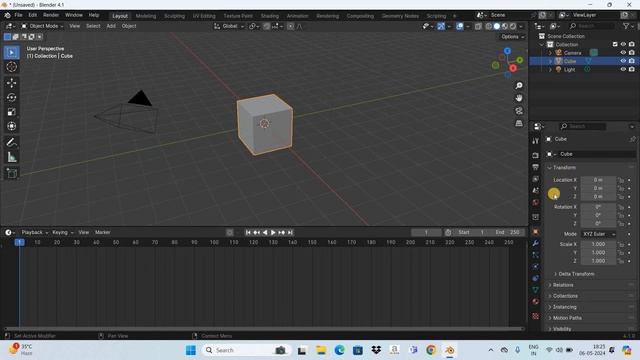Select the Rotate tool in the left toolbar
Viewport: 640px width, 360px height.
pyautogui.click(x=11, y=97)
